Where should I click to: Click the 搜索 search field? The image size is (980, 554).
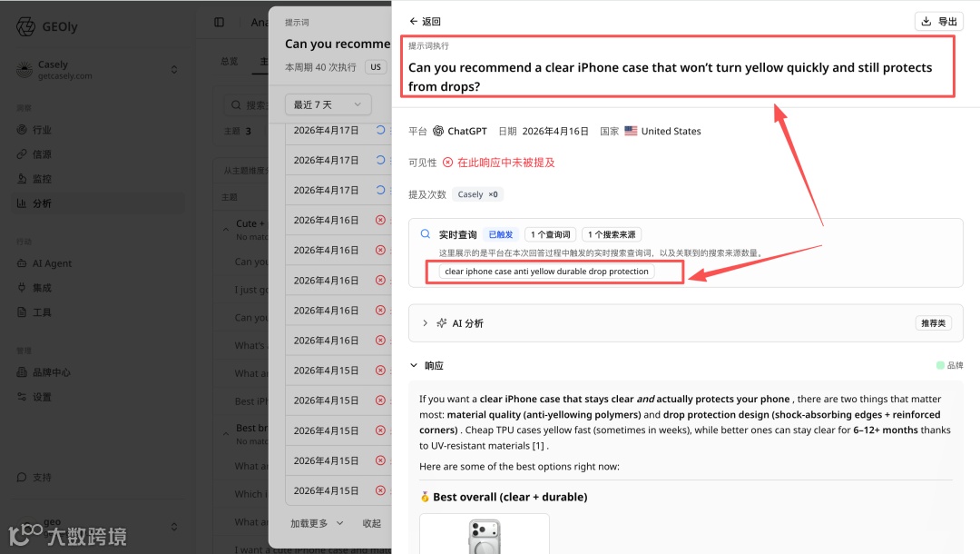tap(247, 105)
